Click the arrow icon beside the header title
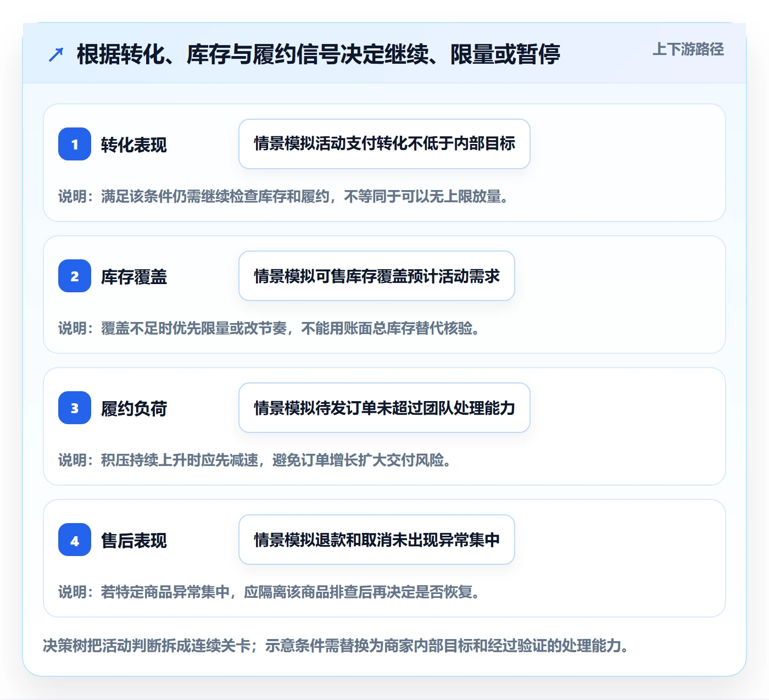The image size is (769, 700). [x=56, y=54]
